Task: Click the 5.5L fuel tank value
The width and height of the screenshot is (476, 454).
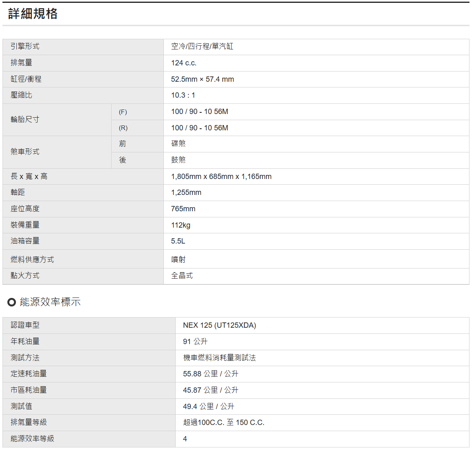Action: pyautogui.click(x=178, y=241)
